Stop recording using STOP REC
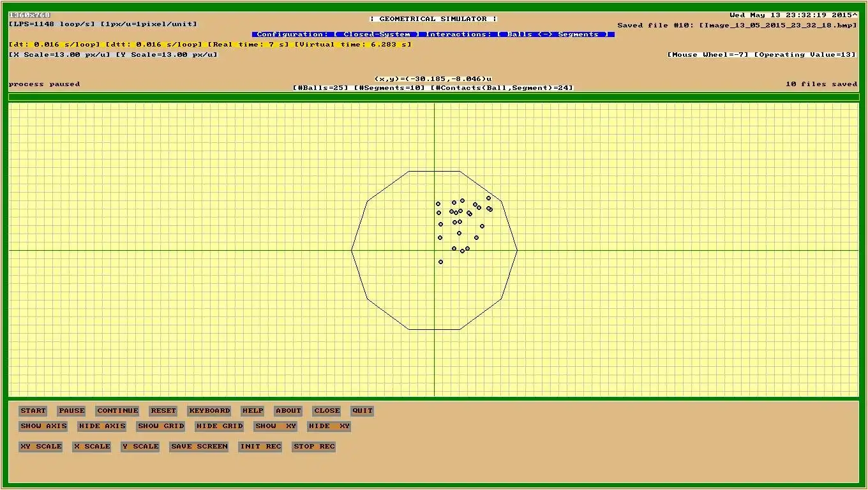This screenshot has width=868, height=490. (314, 447)
